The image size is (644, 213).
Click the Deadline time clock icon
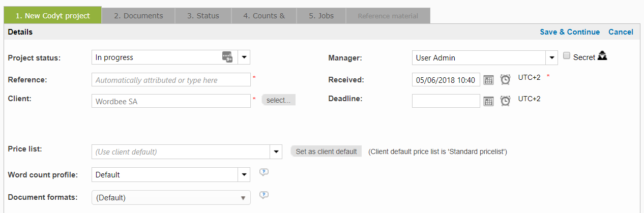point(505,101)
